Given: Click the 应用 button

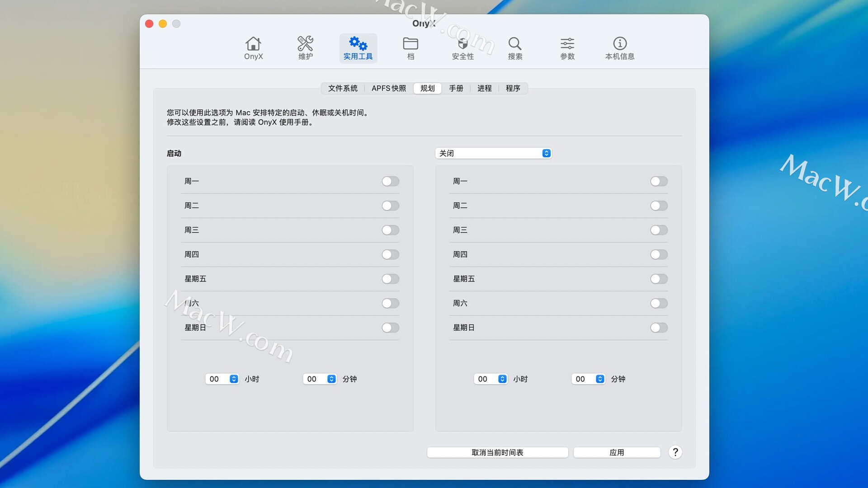Looking at the screenshot, I should tap(617, 452).
